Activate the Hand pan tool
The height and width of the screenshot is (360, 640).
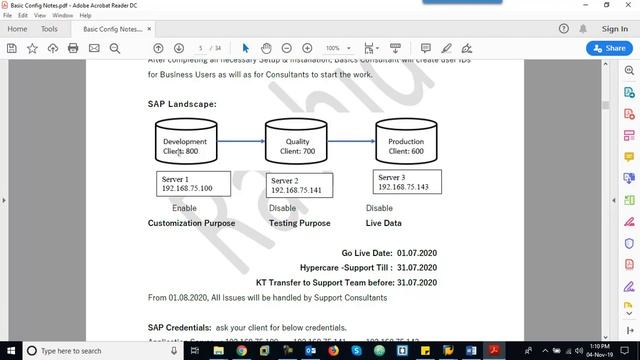266,48
